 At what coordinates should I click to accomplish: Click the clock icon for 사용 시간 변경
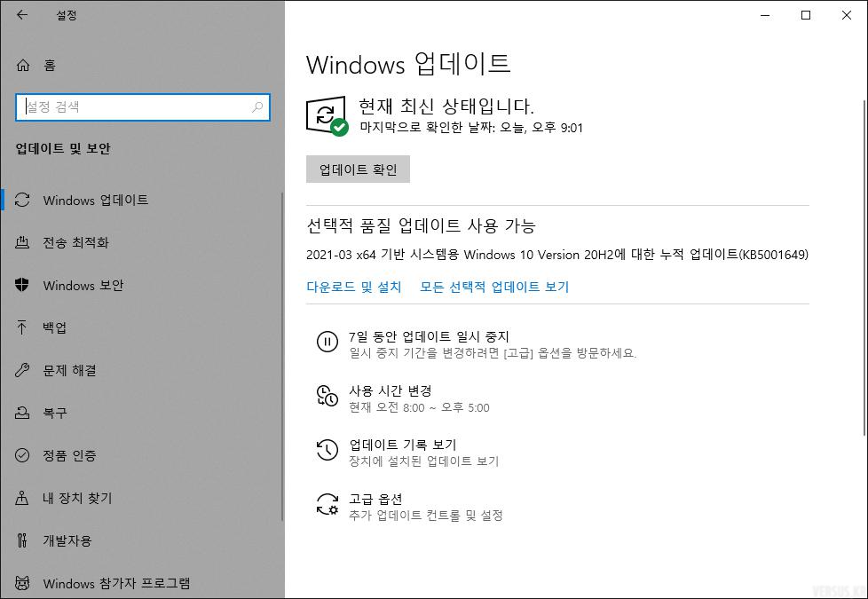coord(327,396)
